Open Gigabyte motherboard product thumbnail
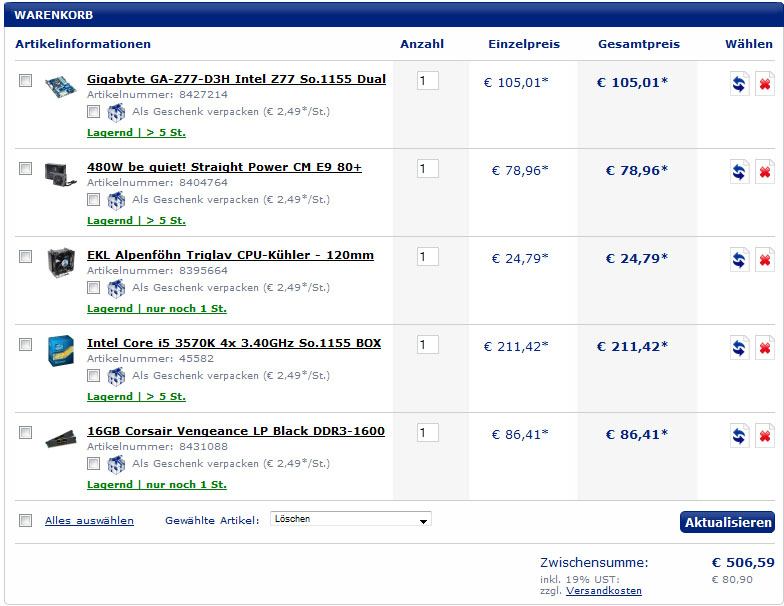This screenshot has height=606, width=784. tap(60, 86)
